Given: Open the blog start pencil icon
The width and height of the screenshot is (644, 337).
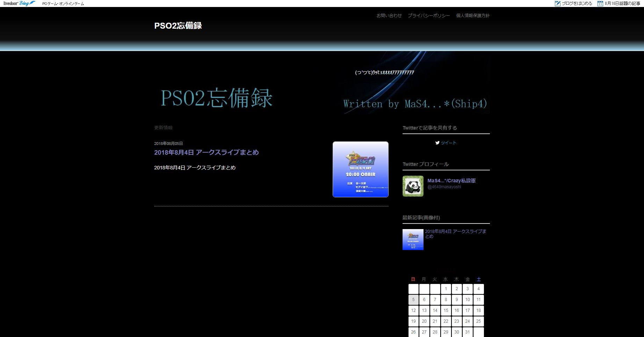Looking at the screenshot, I should (558, 3).
